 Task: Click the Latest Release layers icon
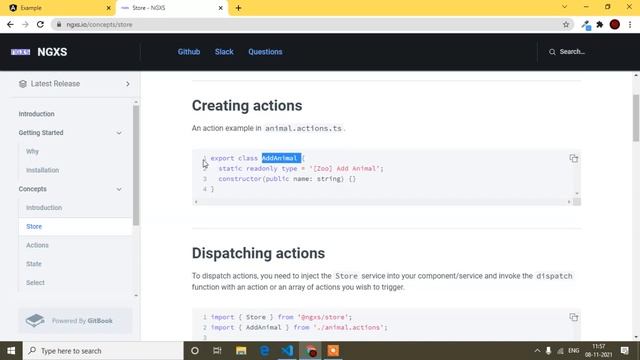23,84
